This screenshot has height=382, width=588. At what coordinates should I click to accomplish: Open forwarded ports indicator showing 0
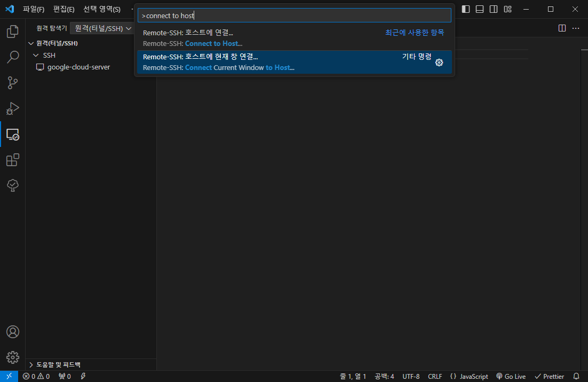(x=65, y=376)
